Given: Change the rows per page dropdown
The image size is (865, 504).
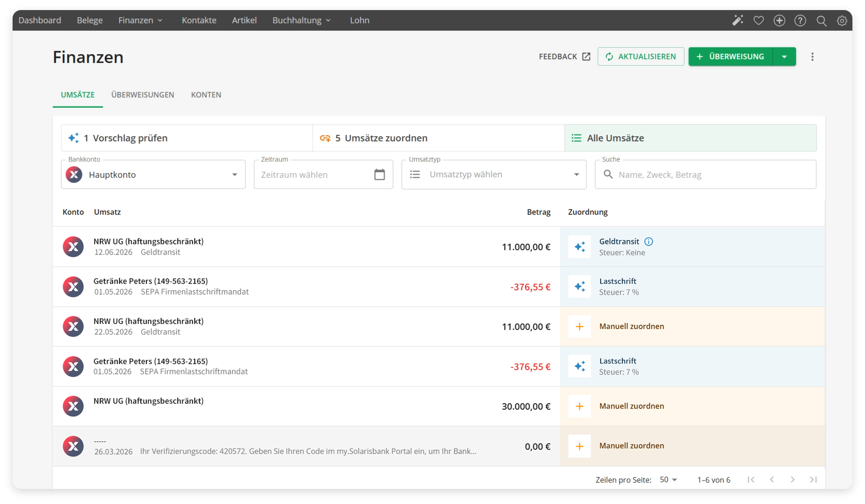Looking at the screenshot, I should click(668, 480).
